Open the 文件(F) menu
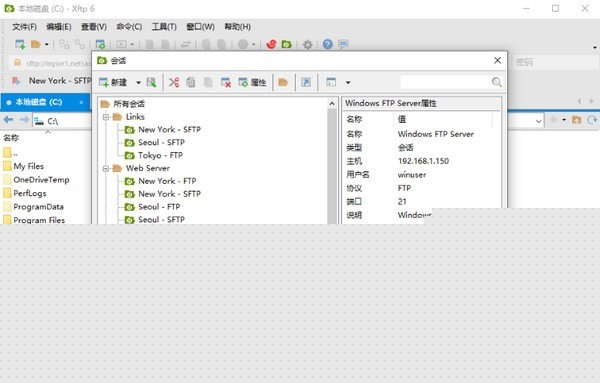The image size is (600, 383). tap(24, 27)
